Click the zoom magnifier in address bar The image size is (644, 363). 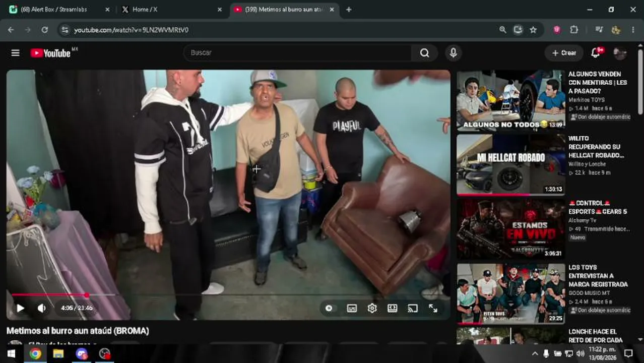(503, 30)
